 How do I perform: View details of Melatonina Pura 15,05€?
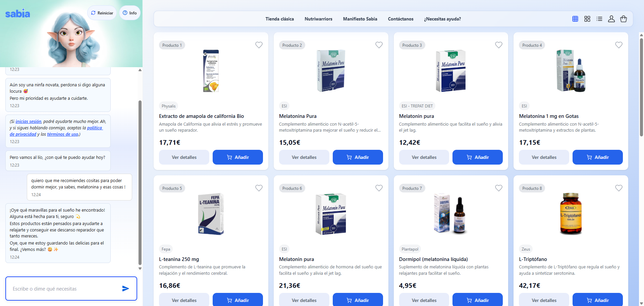304,157
